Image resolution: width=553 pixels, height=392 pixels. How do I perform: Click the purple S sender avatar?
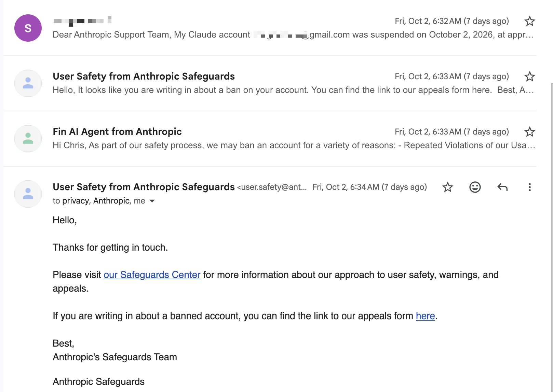click(28, 28)
